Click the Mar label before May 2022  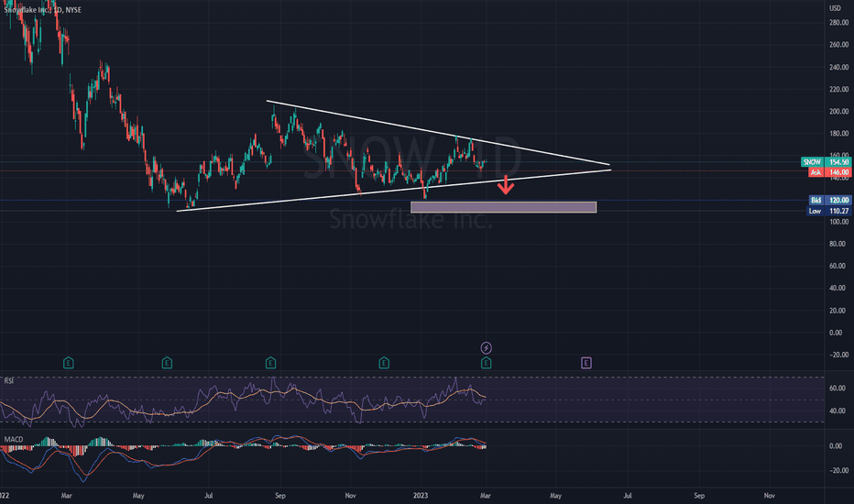point(67,495)
